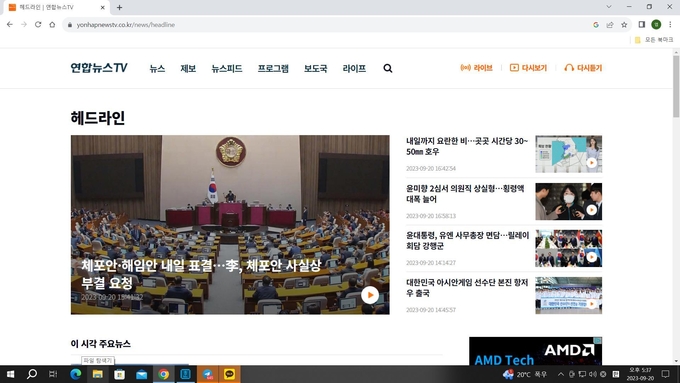Screen dimensions: 680x383
Task: Switch to Chrome in the taskbar
Action: [x=163, y=374]
